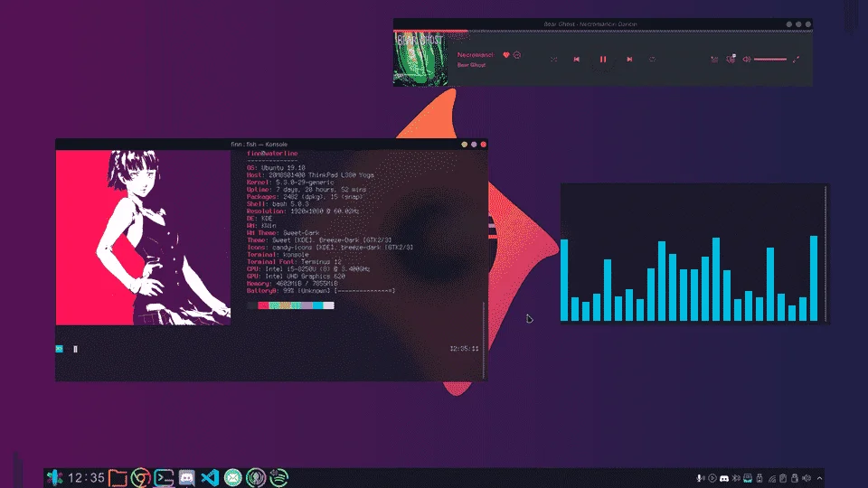The height and width of the screenshot is (488, 868).
Task: Open the more options icon beside heart
Action: [x=517, y=55]
